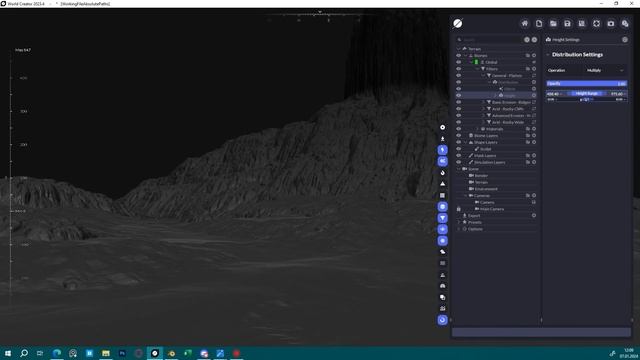Click the stacked layers icon in viewport toolbar
Screen dimensions: 640x360
(x=442, y=297)
